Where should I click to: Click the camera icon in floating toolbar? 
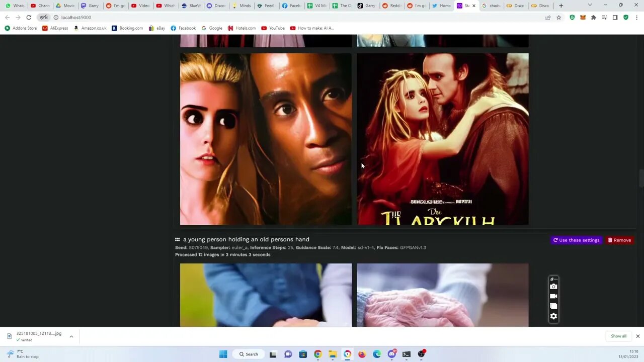click(553, 287)
